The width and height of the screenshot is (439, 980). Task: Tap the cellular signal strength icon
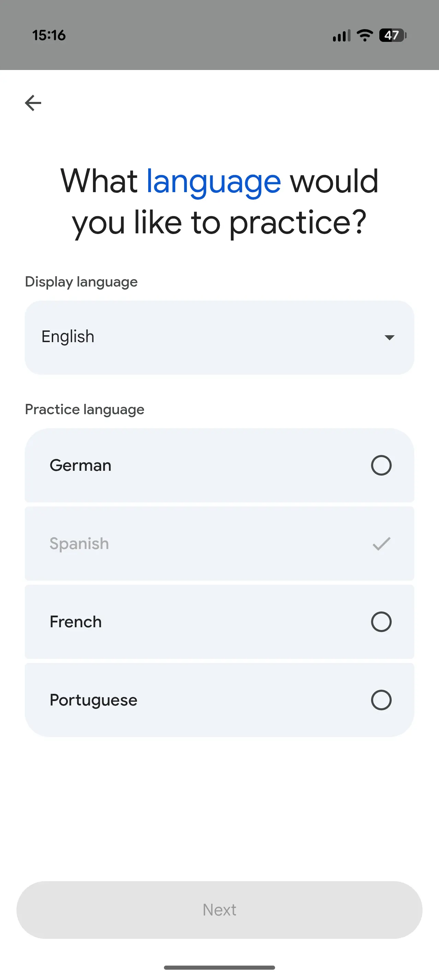(341, 36)
